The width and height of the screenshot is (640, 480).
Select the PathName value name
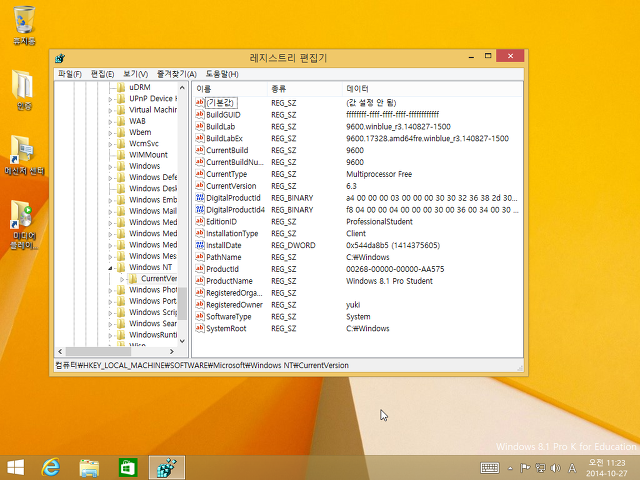point(224,257)
